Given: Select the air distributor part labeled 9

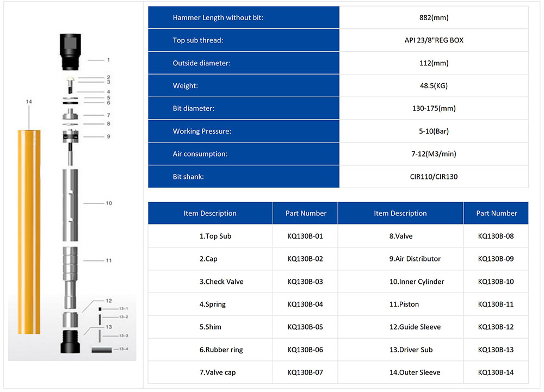Looking at the screenshot, I should pyautogui.click(x=71, y=136).
